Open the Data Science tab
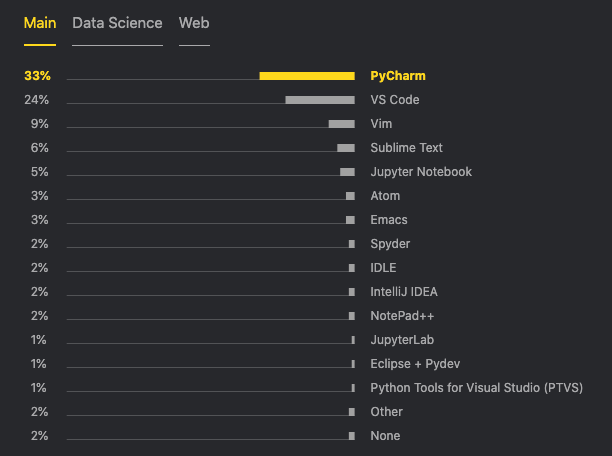612x456 pixels. 117,23
